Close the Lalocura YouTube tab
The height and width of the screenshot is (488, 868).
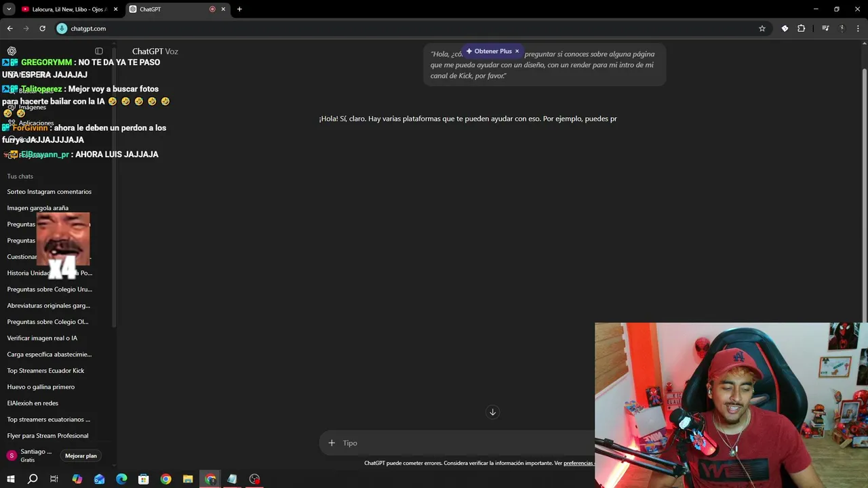116,9
